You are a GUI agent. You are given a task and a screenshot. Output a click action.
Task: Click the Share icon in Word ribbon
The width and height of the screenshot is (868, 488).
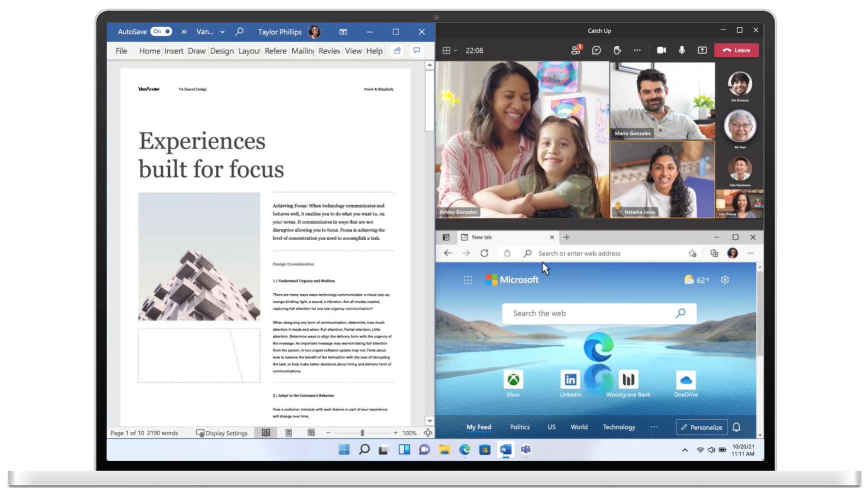point(397,50)
